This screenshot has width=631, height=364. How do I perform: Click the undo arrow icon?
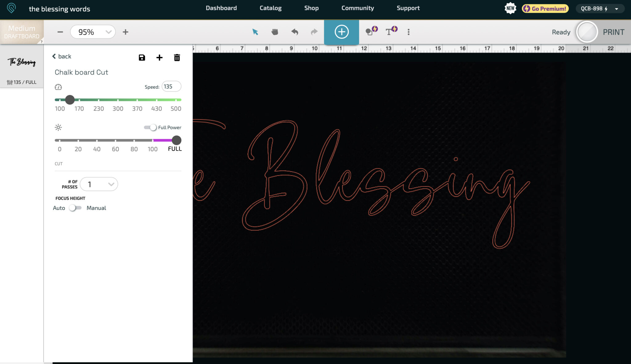point(295,32)
